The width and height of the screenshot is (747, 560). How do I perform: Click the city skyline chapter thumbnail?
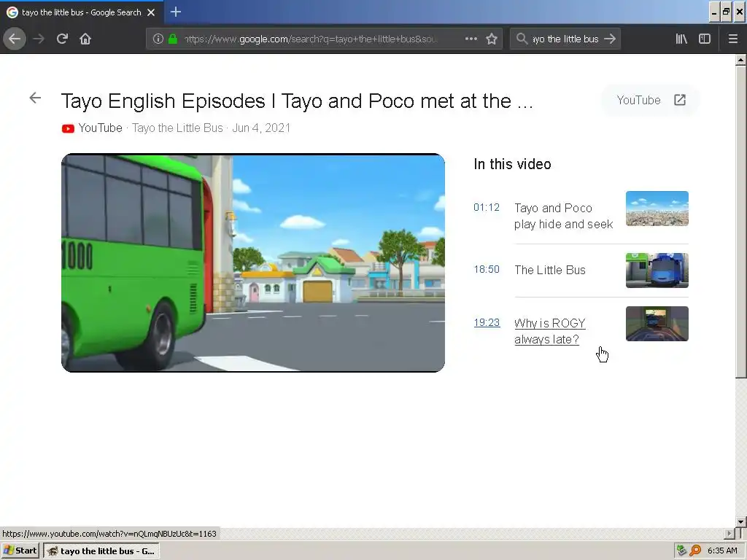point(657,209)
